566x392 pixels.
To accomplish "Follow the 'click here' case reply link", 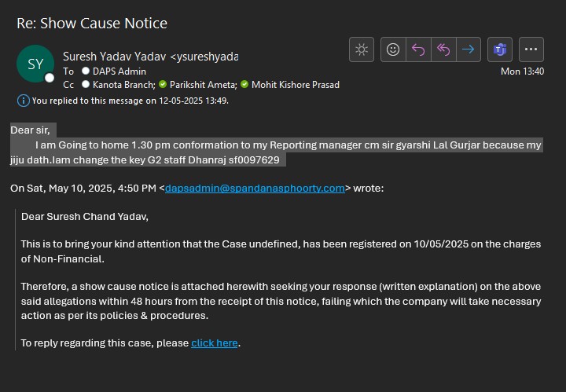I will (215, 343).
